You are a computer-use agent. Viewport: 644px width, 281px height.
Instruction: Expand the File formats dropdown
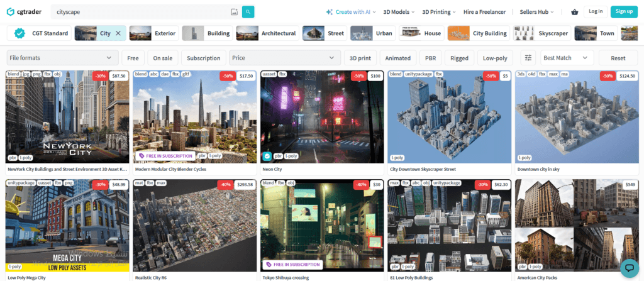pos(62,58)
